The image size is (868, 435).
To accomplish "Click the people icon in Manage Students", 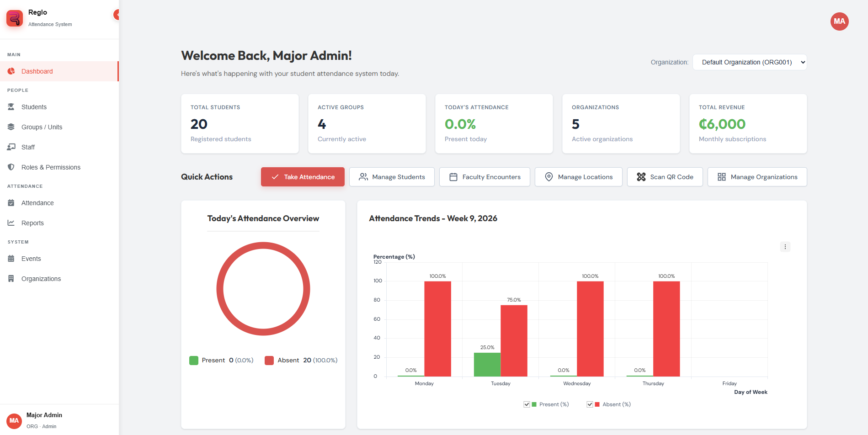I will pyautogui.click(x=363, y=177).
